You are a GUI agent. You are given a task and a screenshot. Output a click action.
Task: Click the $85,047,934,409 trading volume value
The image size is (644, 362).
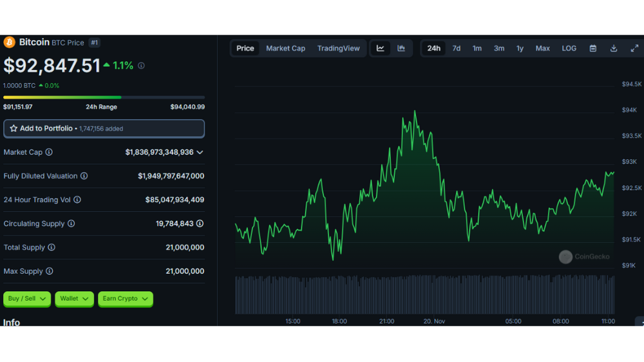tap(175, 200)
